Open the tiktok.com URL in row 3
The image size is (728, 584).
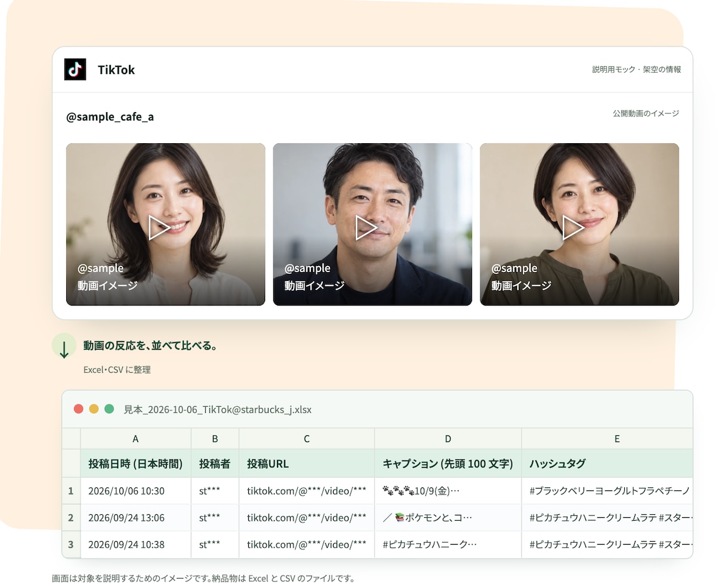[x=307, y=544]
